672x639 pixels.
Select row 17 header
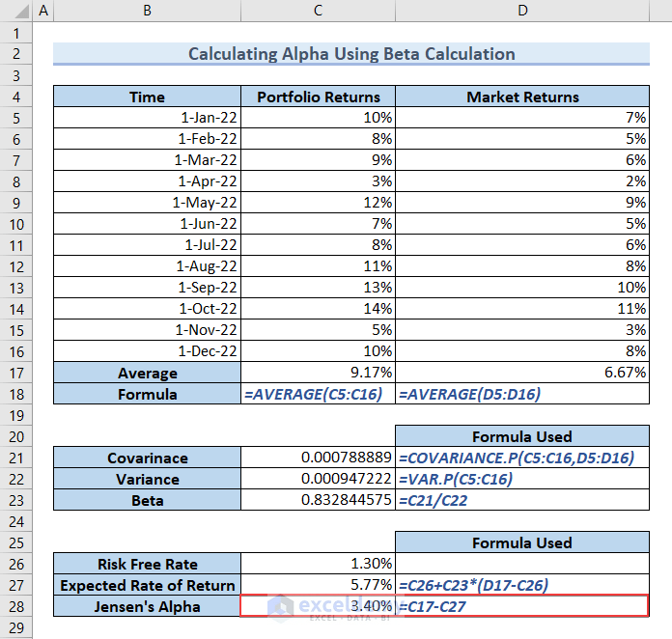pos(16,373)
